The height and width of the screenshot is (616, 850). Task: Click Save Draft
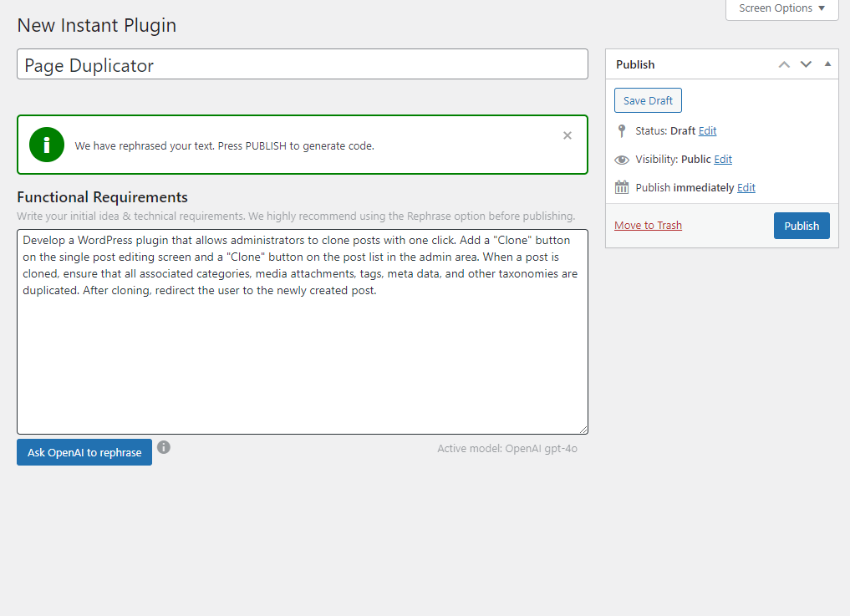point(648,99)
